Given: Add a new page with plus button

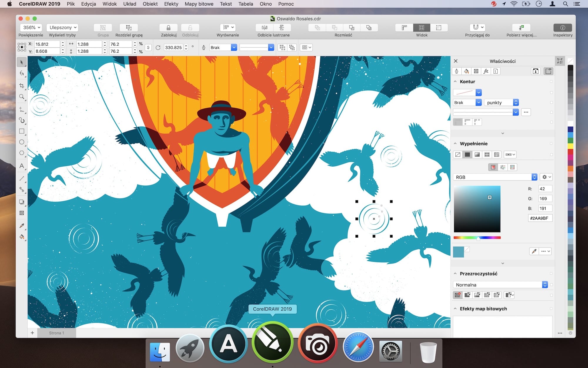Looking at the screenshot, I should pyautogui.click(x=32, y=333).
